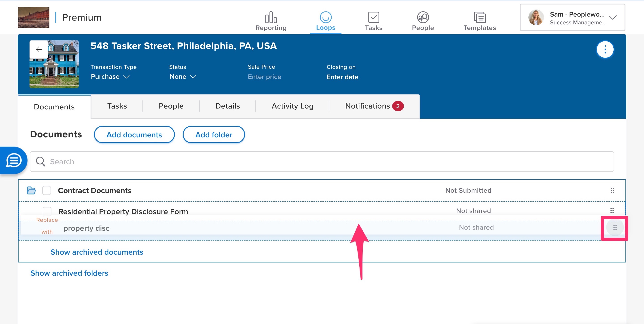Click the Loops smiley icon
Image resolution: width=644 pixels, height=324 pixels.
pyautogui.click(x=326, y=17)
